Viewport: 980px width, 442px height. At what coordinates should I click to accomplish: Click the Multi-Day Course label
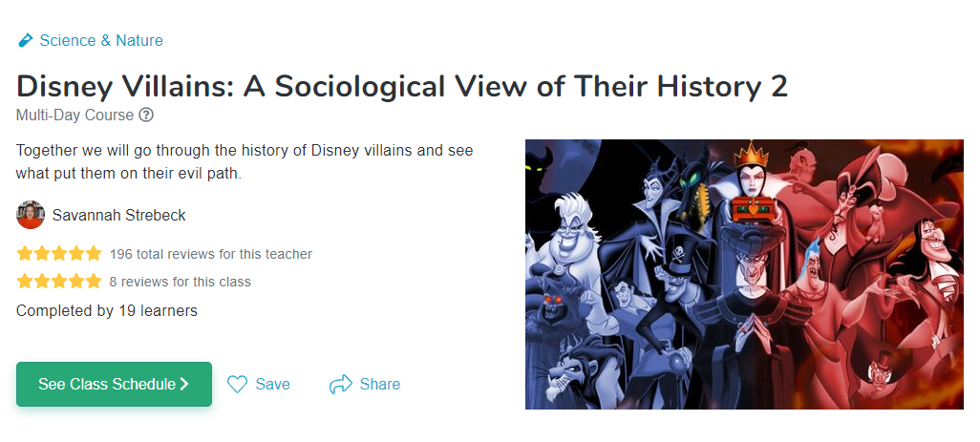(x=75, y=116)
